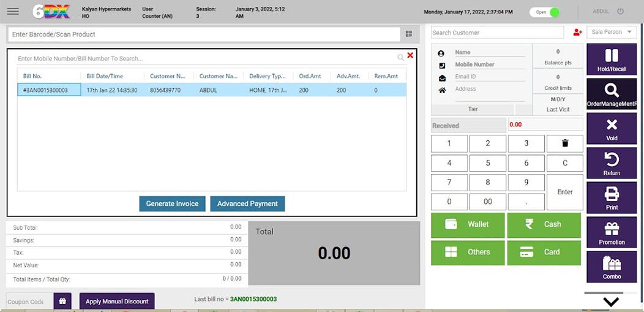Focus the Search Customer field

pos(497,32)
